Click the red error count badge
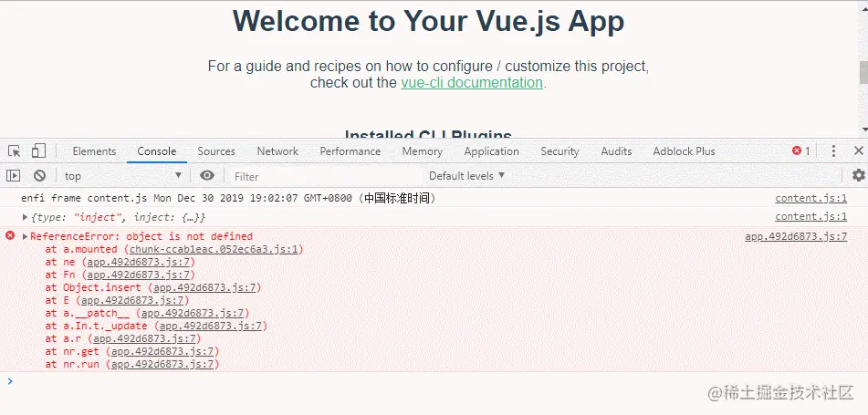This screenshot has height=415, width=868. 801,151
